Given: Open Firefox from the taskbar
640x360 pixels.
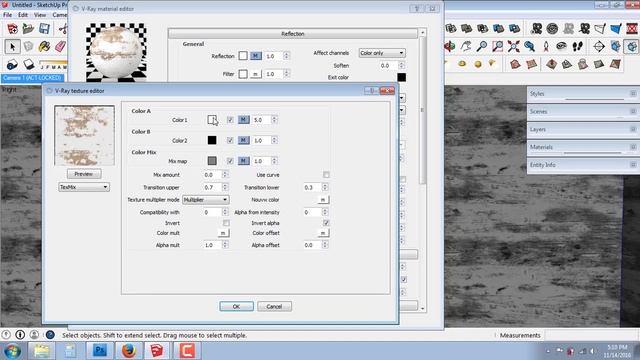Looking at the screenshot, I should 129,351.
